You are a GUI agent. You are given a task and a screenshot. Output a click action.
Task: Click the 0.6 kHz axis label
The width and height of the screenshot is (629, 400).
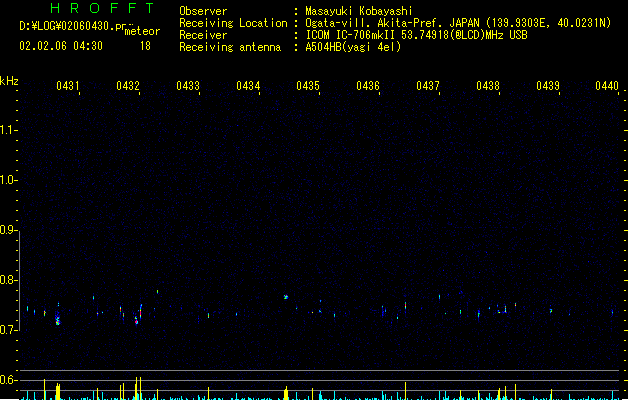tap(8, 380)
